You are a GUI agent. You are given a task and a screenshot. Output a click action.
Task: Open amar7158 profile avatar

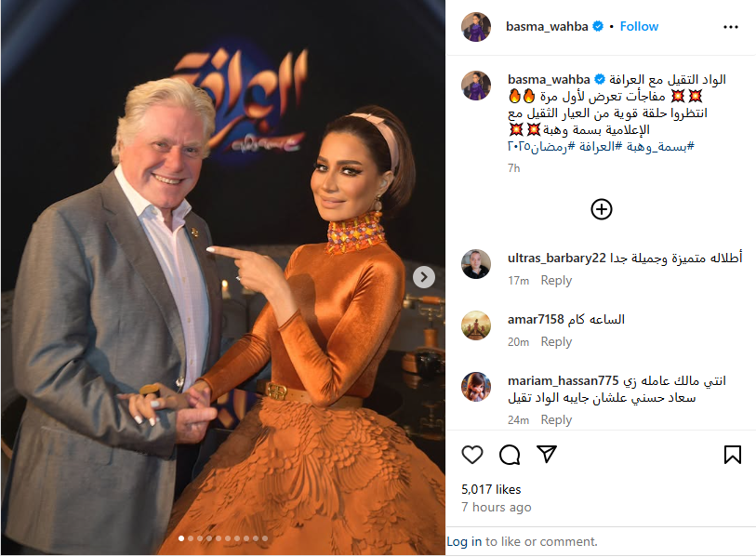pyautogui.click(x=476, y=325)
